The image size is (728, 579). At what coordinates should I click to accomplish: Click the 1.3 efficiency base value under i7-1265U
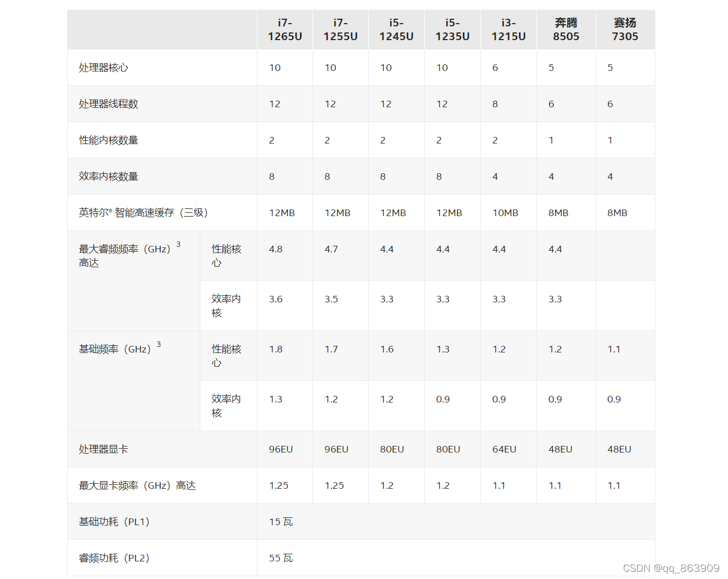point(276,399)
